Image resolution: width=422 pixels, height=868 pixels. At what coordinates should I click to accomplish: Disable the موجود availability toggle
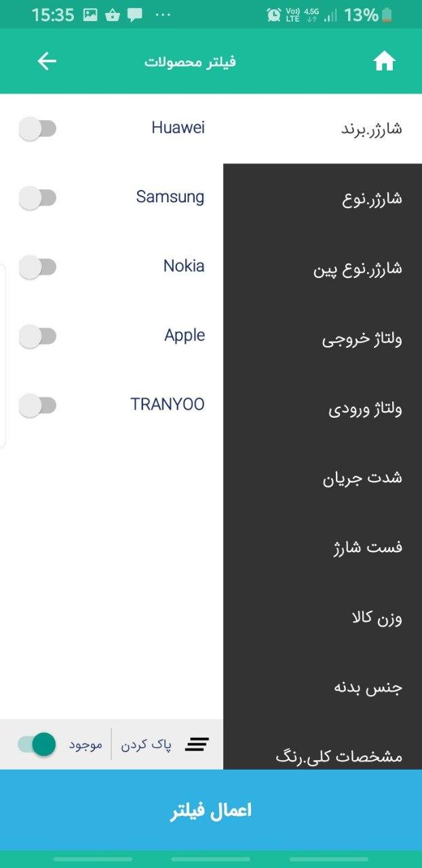[x=37, y=744]
